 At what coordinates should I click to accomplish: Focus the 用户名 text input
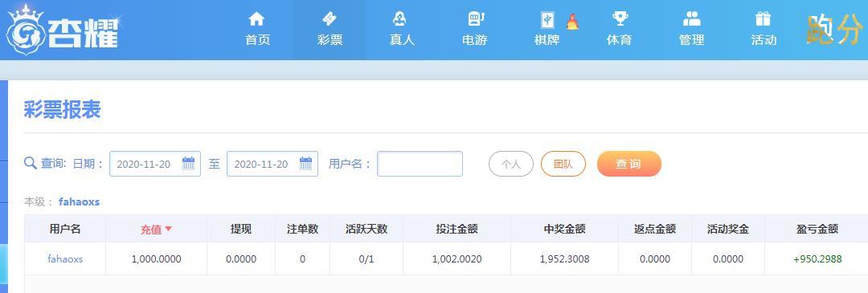coord(420,164)
